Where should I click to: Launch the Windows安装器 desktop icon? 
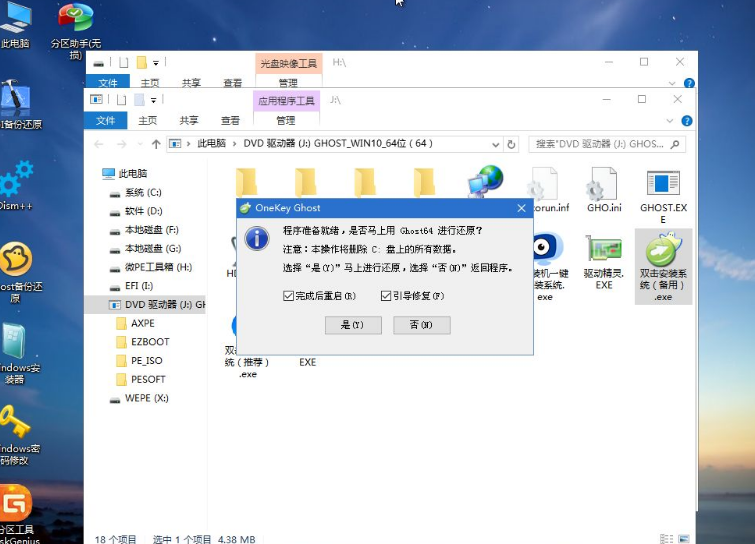(x=17, y=354)
